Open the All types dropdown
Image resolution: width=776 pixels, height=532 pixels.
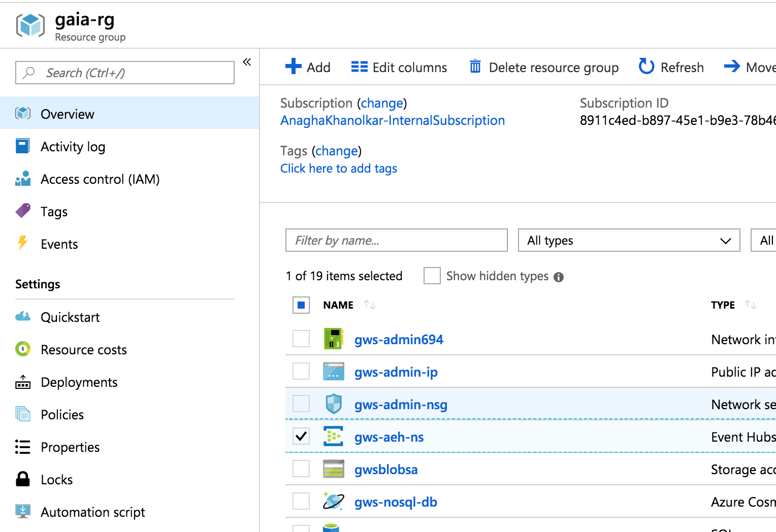[629, 240]
